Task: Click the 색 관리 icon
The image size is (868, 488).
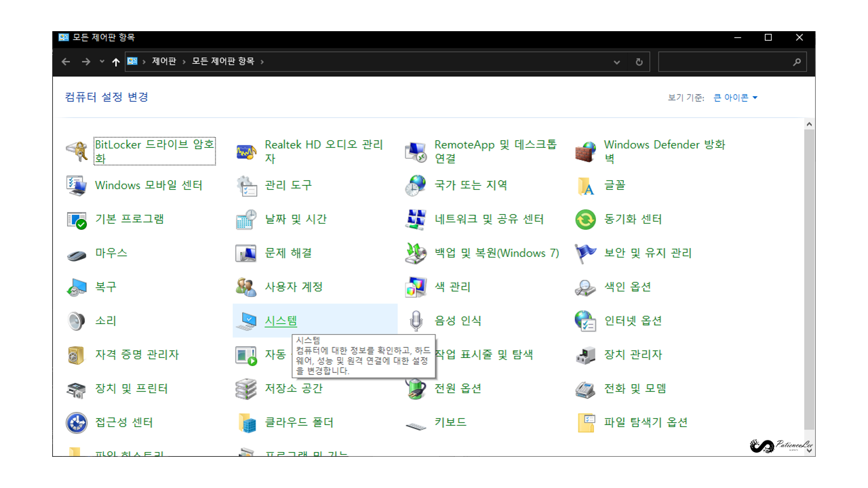Action: click(x=416, y=287)
